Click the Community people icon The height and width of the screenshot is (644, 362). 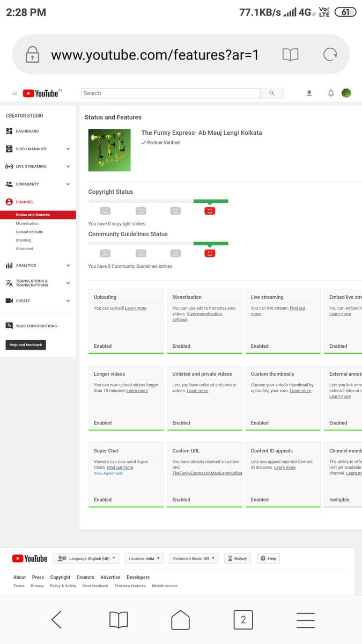tap(9, 184)
